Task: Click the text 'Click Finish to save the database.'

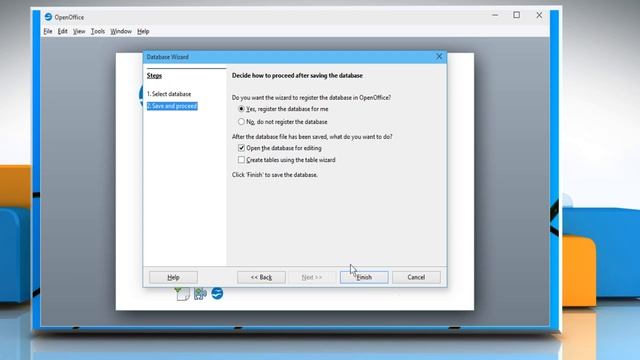Action: 275,175
